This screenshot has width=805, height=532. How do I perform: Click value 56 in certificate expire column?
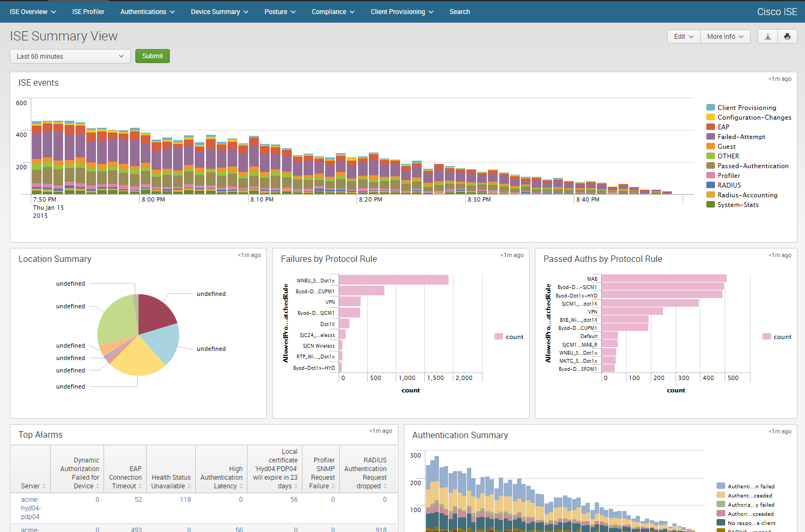[294, 500]
